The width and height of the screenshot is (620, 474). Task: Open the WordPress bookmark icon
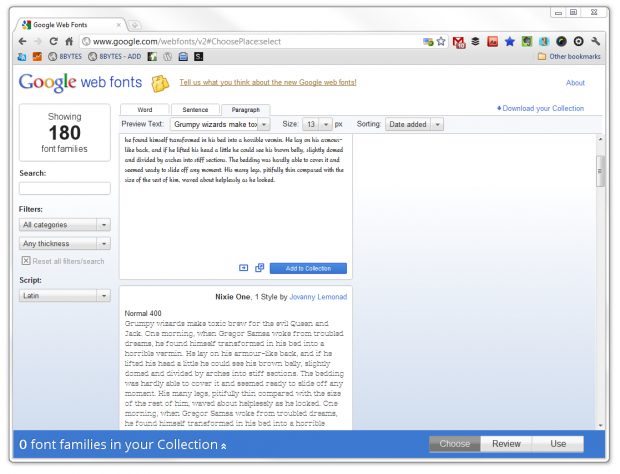168,57
